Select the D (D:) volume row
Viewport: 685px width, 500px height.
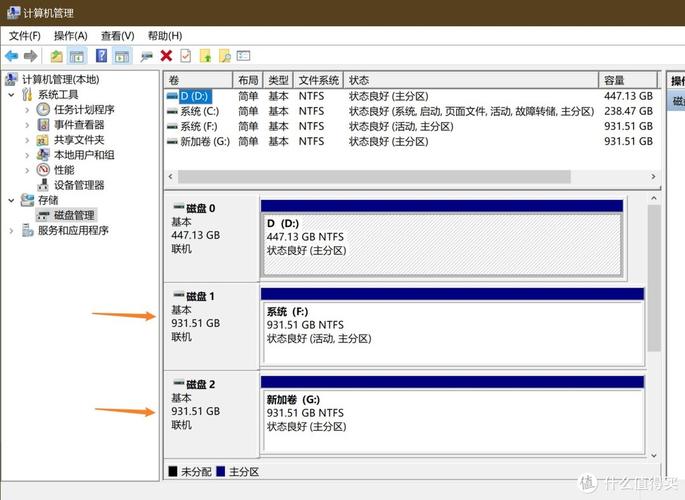[410, 96]
